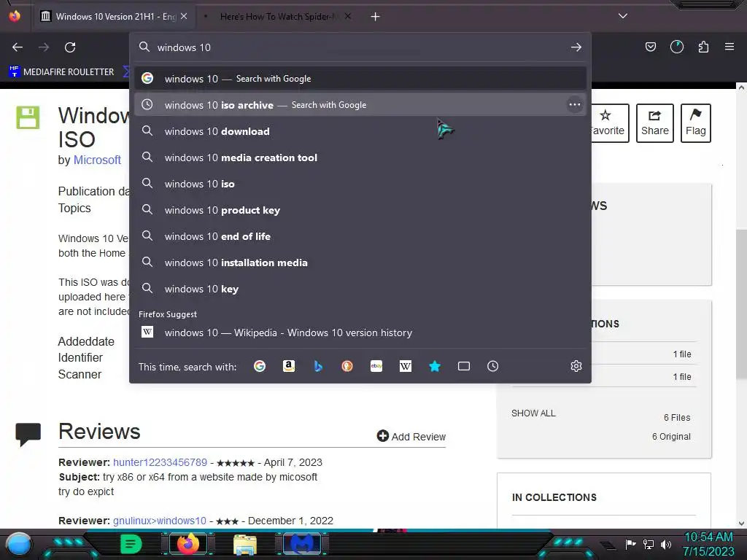Select 'windows 10 installation media' suggestion
Image resolution: width=747 pixels, height=560 pixels.
[360, 262]
